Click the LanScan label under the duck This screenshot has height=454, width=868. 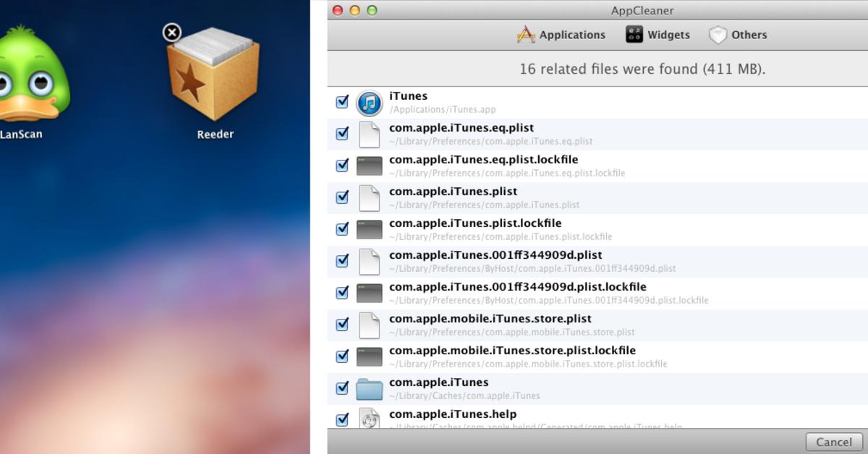tap(21, 134)
